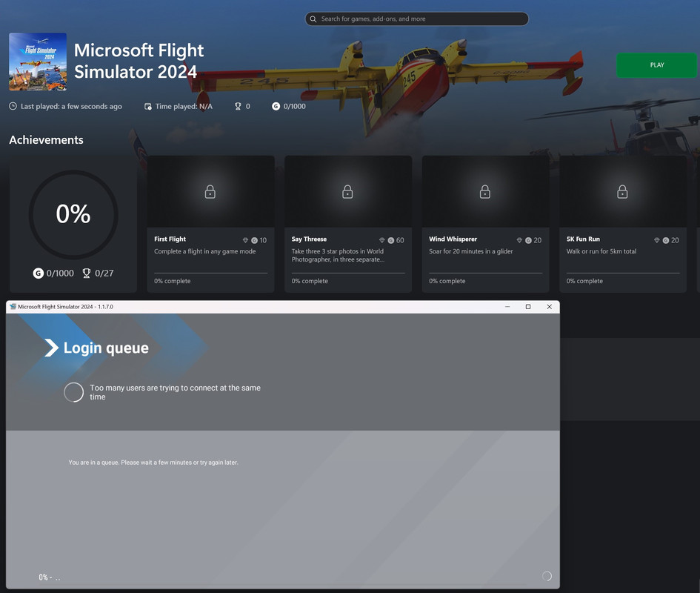Click the Time played calendar icon
The width and height of the screenshot is (700, 593).
(147, 106)
